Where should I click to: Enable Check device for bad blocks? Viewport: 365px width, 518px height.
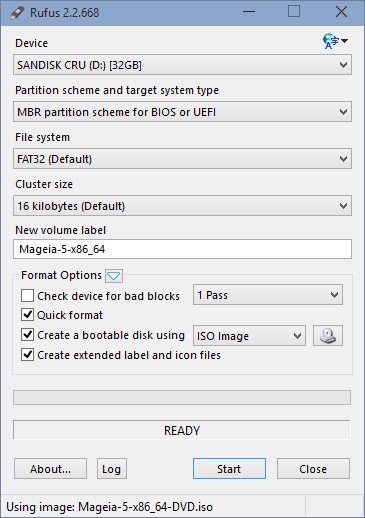tap(27, 296)
